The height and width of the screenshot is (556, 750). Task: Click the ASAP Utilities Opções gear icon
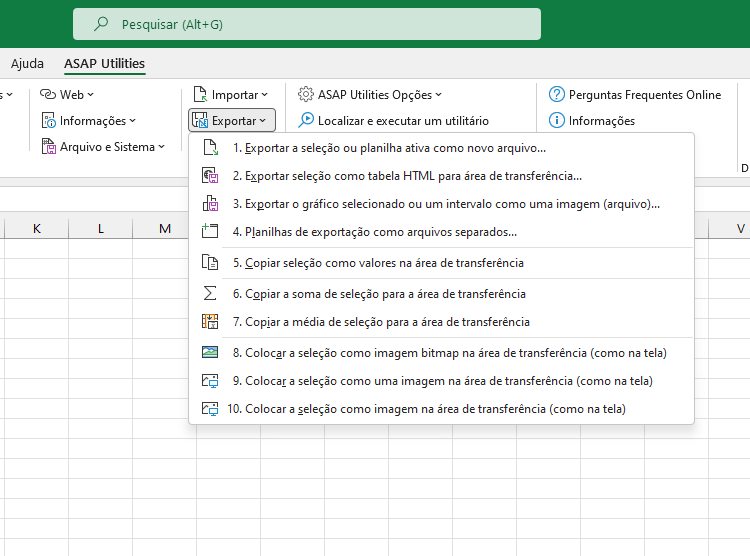pos(306,94)
